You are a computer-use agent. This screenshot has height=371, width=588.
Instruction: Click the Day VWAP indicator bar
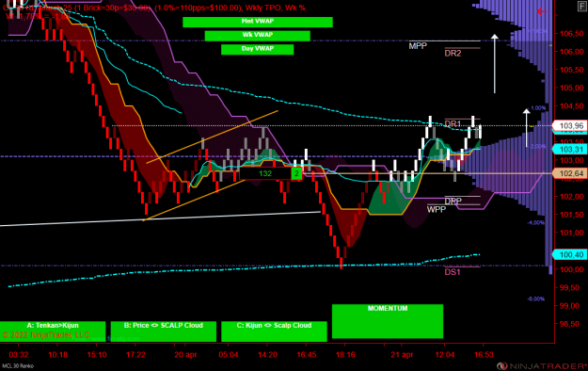pos(258,50)
